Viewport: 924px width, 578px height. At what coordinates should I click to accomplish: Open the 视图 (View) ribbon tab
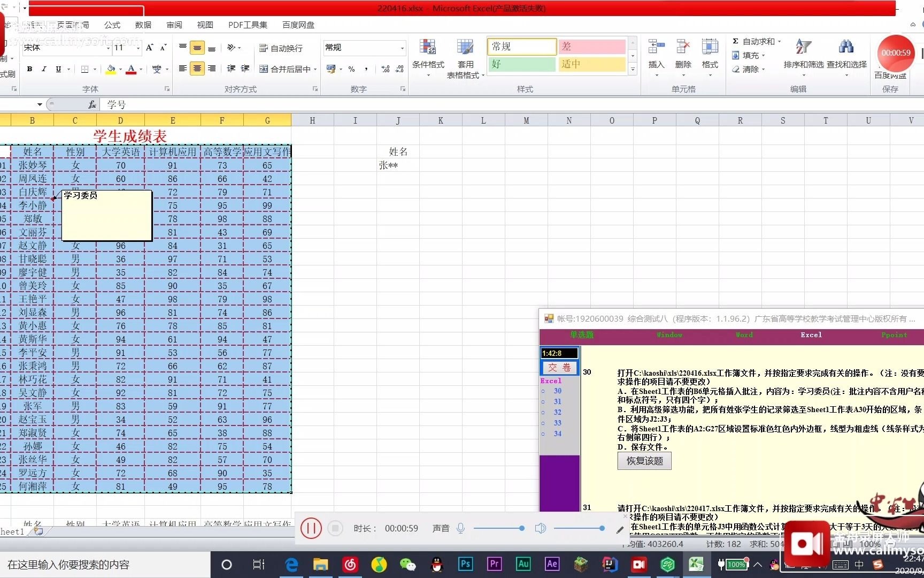205,25
